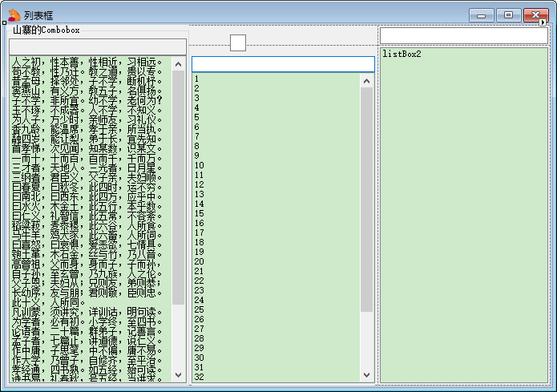The width and height of the screenshot is (557, 392).
Task: Select the row starting with 凡训蒙
Action: point(91,312)
